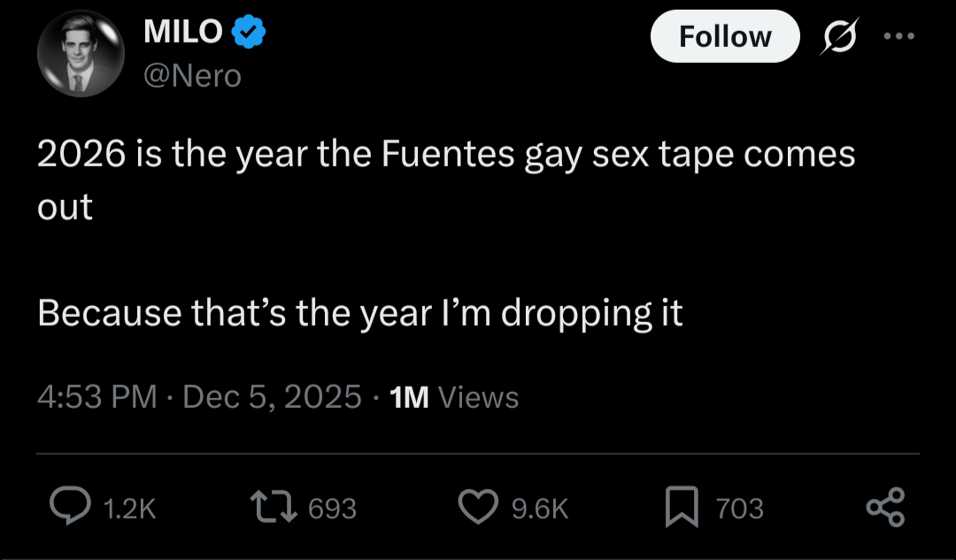The image size is (956, 560).
Task: Click the 703 bookmarks count
Action: pos(739,509)
